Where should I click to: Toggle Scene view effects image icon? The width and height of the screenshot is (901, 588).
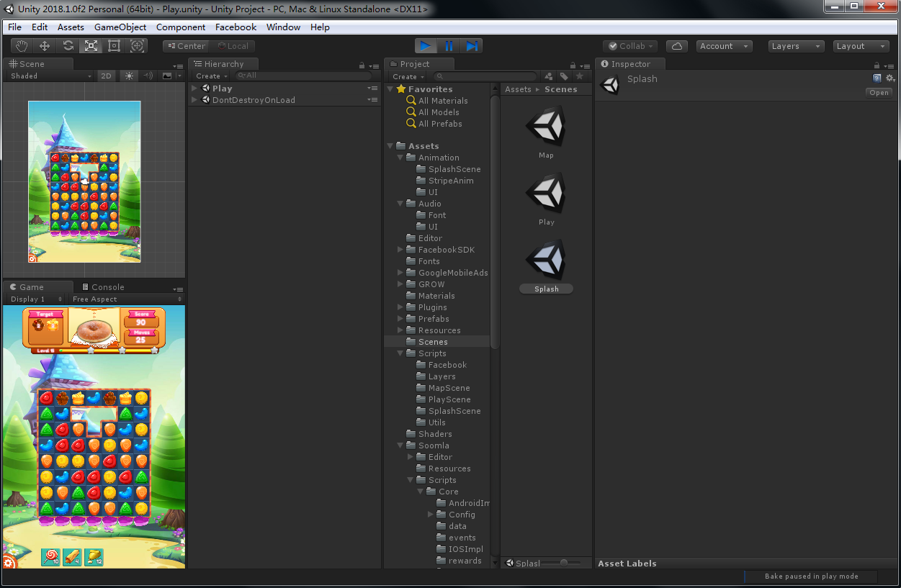pyautogui.click(x=167, y=76)
